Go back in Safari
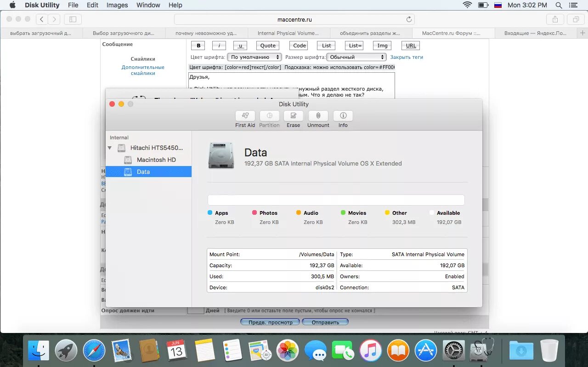This screenshot has width=588, height=367. pyautogui.click(x=42, y=19)
